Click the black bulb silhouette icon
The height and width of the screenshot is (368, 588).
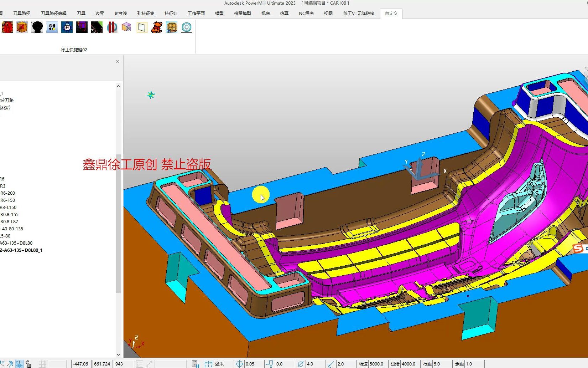[x=37, y=27]
